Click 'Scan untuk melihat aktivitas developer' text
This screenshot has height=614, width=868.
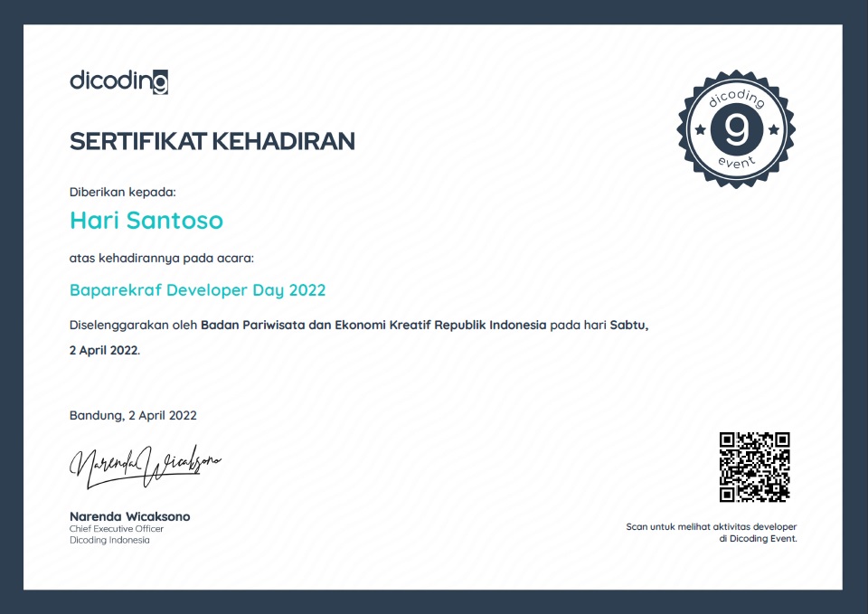[x=711, y=526]
